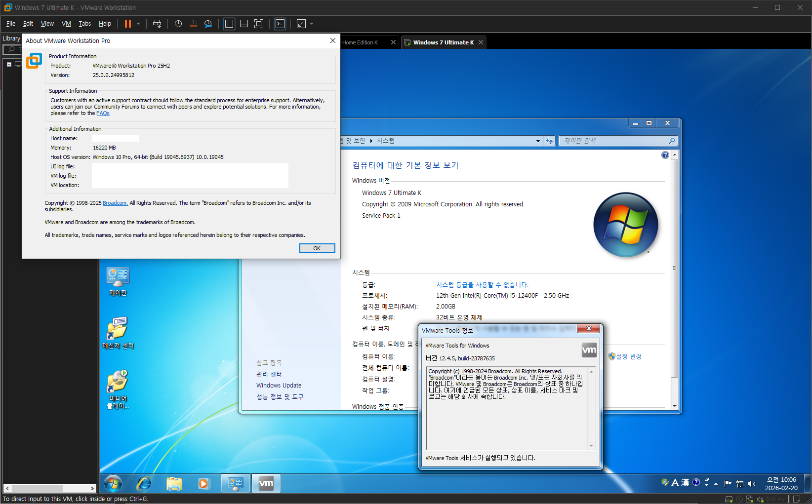Toggle the console view button

pos(280,24)
